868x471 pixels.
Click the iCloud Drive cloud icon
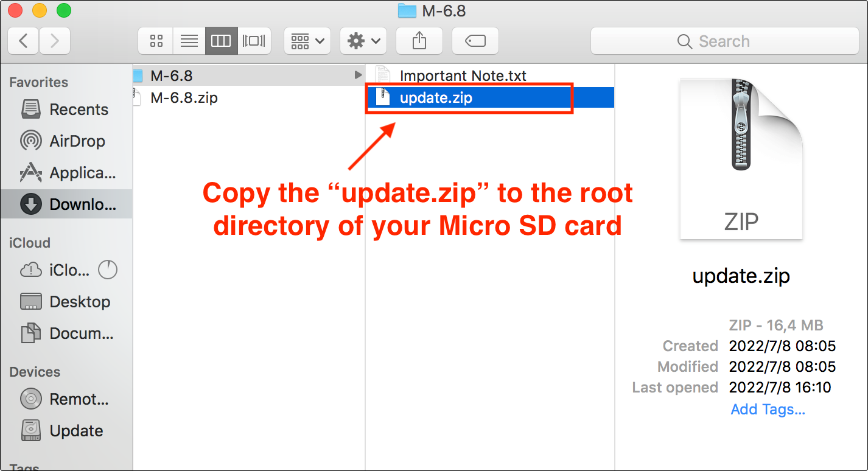(x=30, y=270)
